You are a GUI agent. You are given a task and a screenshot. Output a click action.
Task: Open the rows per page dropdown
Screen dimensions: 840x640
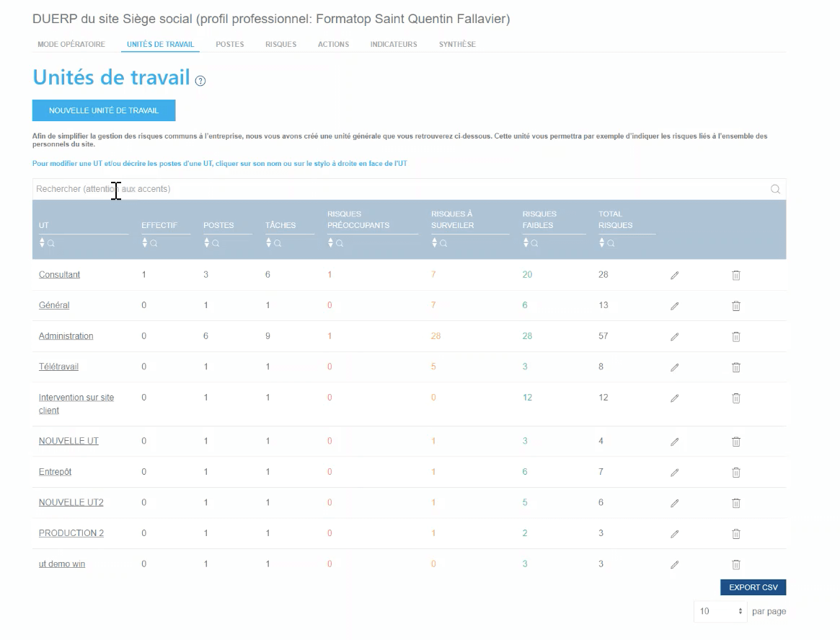[720, 612]
